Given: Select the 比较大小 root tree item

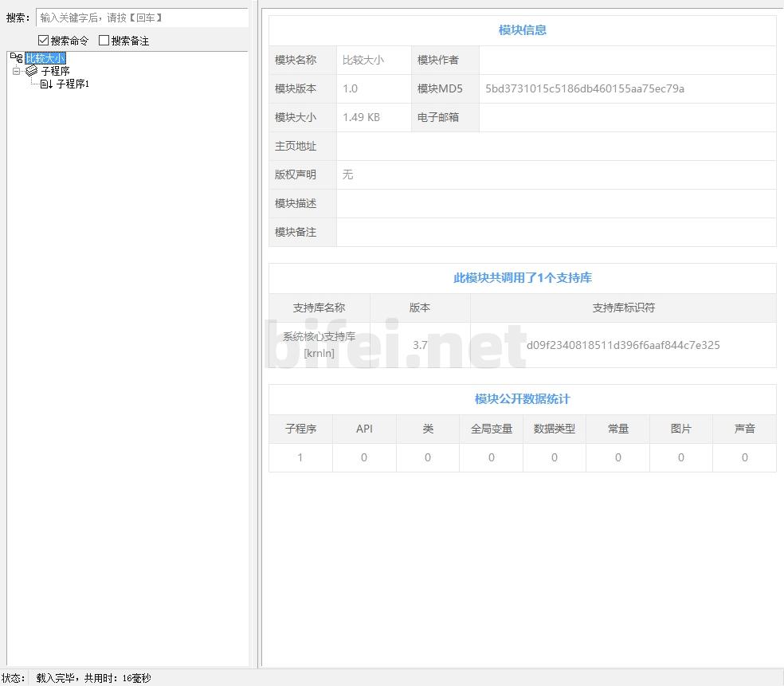Looking at the screenshot, I should (x=45, y=58).
